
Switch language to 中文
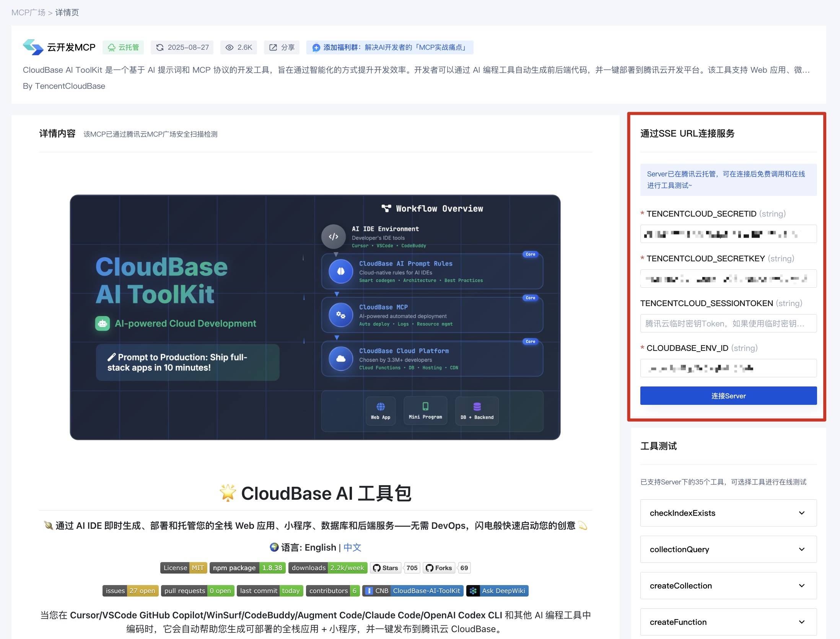click(352, 547)
